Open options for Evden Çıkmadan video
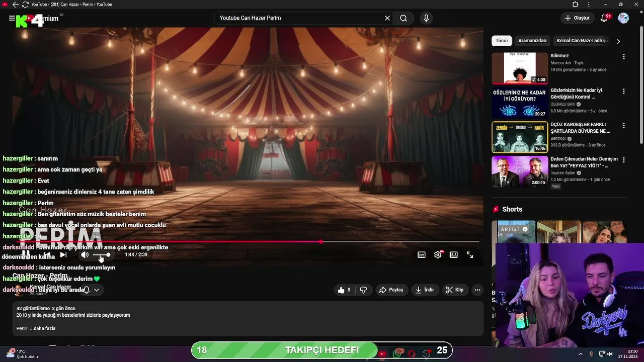Viewport: 644px width, 362px height. pyautogui.click(x=624, y=160)
